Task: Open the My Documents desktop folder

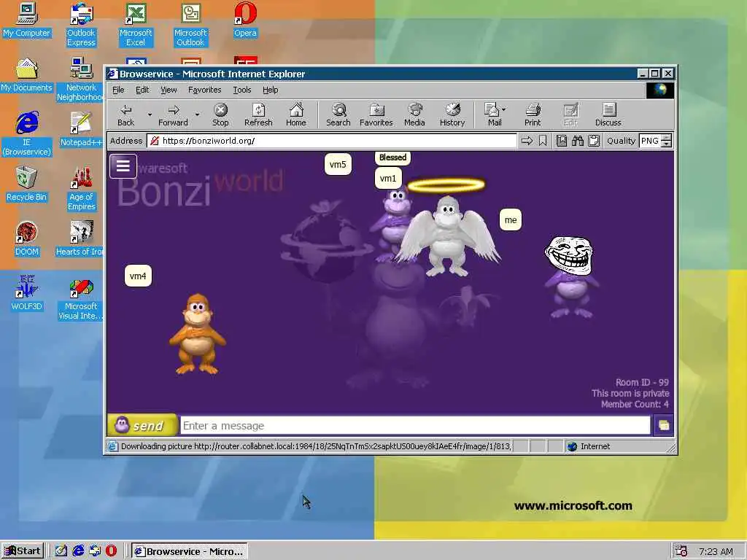Action: pos(27,75)
